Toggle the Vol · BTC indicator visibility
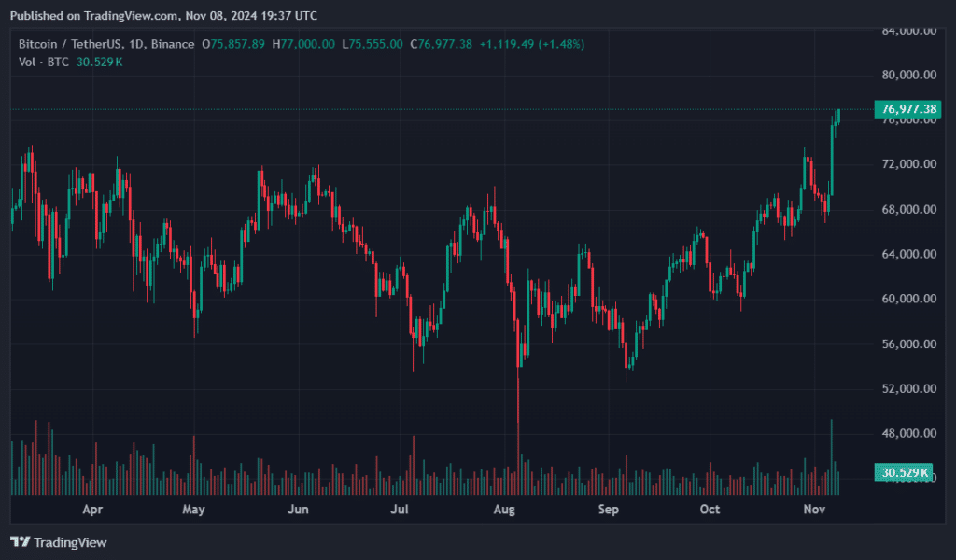 (42, 62)
